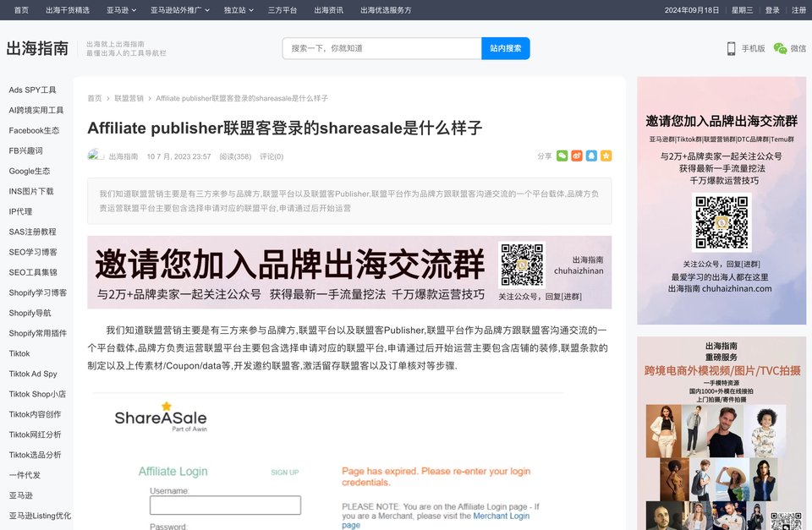Open 三方平台 in the top navigation

tap(283, 10)
